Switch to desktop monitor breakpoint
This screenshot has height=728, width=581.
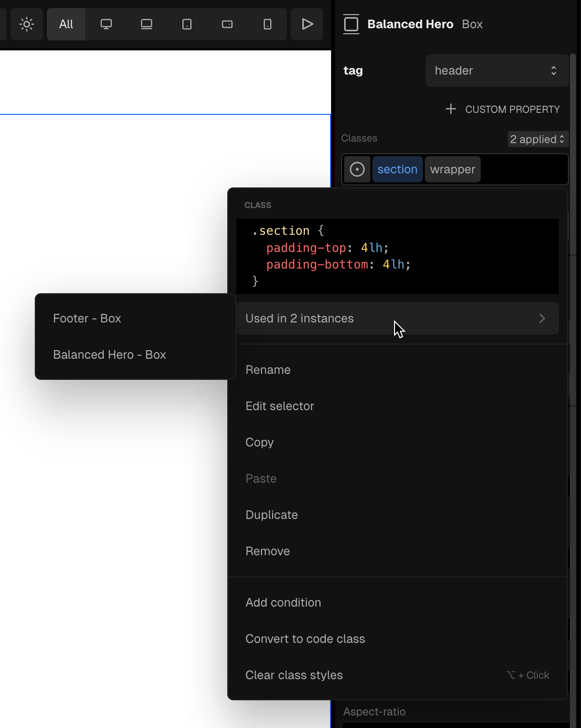pyautogui.click(x=106, y=24)
